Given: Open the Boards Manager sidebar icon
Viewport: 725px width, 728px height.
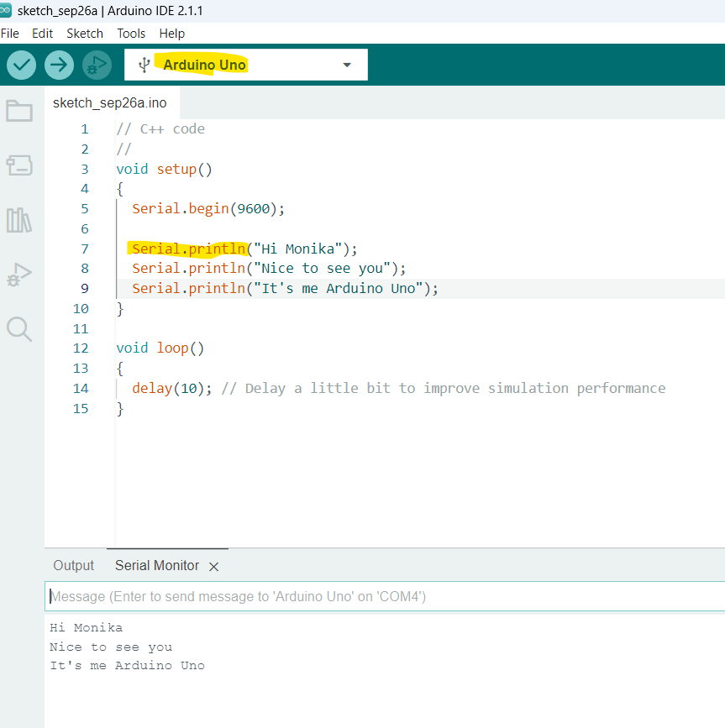Looking at the screenshot, I should pyautogui.click(x=19, y=165).
